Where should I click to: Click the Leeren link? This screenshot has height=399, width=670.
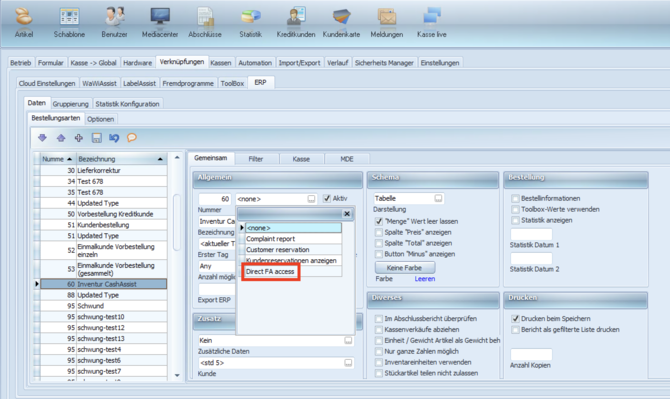pos(425,279)
